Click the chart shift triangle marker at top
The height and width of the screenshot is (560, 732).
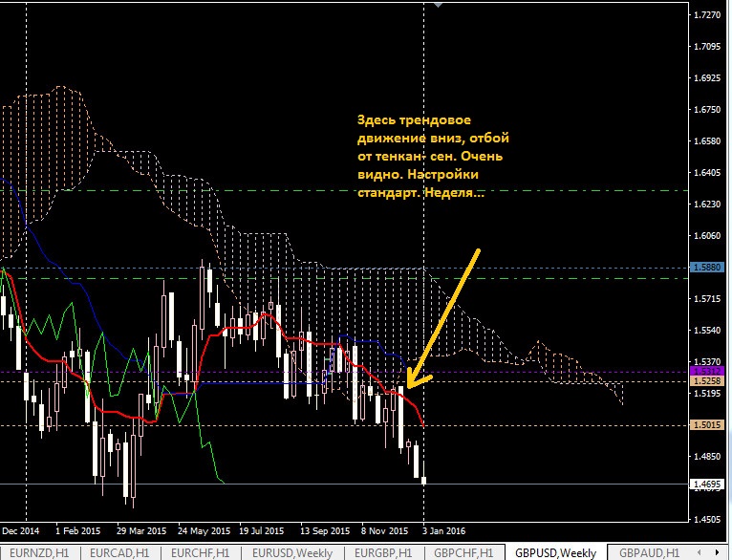click(x=438, y=5)
